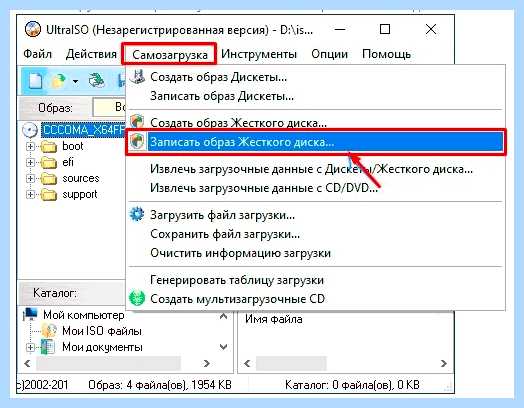The width and height of the screenshot is (524, 408).
Task: Choose Извлечь загрузочные данные с Дискеты/Жесткого диска
Action: tap(315, 169)
